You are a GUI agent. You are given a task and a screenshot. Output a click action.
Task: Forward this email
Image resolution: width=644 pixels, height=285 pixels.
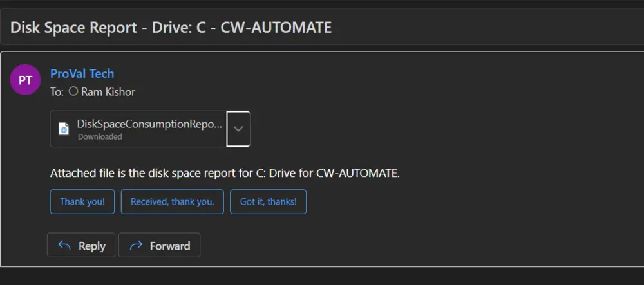pos(159,245)
